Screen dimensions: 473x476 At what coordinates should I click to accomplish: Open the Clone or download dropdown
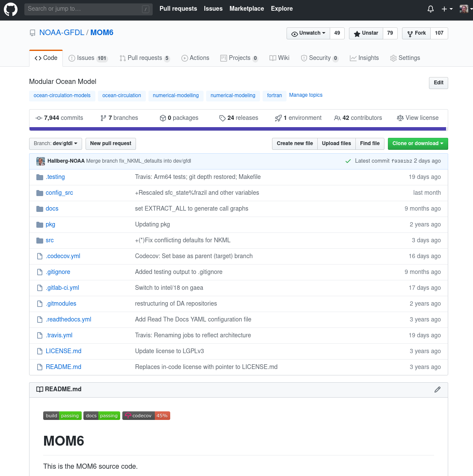pos(417,144)
